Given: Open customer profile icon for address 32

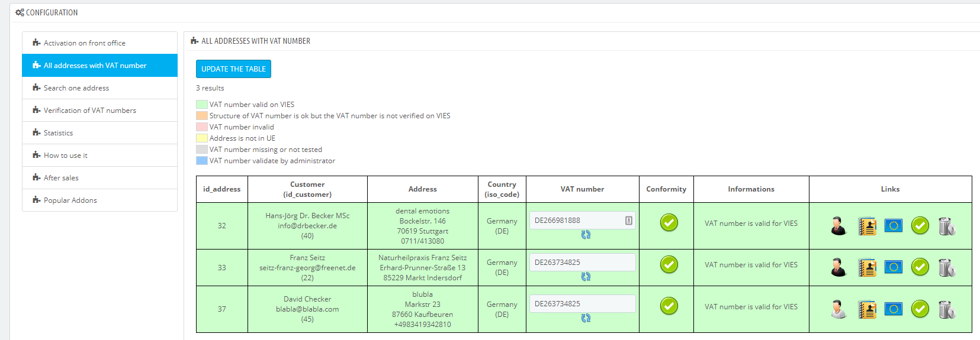Looking at the screenshot, I should pos(838,226).
